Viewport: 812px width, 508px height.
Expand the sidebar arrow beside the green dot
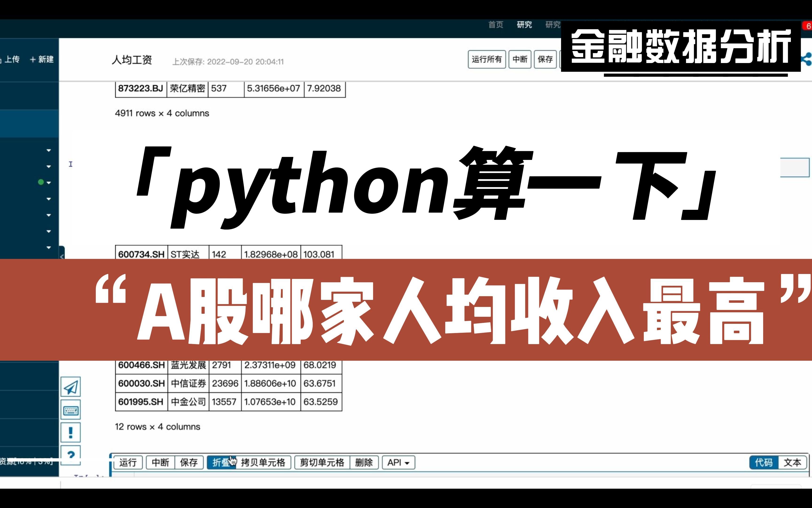point(49,183)
